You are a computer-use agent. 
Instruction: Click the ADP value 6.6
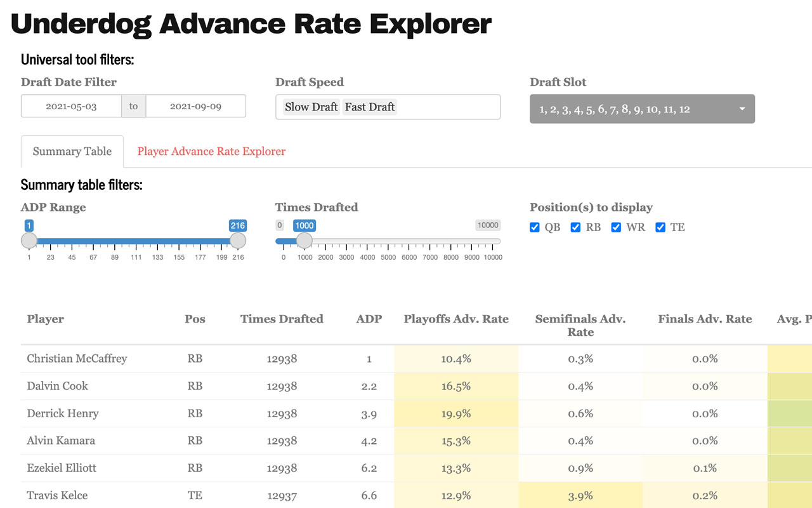369,495
